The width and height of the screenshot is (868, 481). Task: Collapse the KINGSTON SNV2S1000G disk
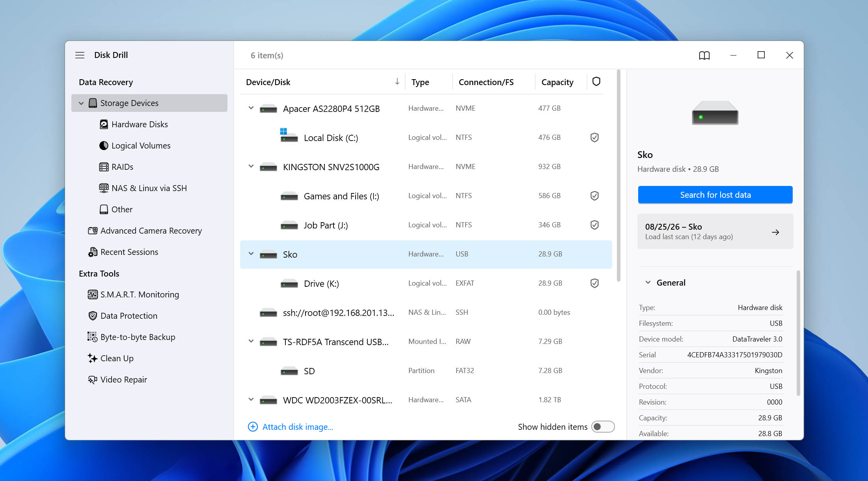(x=251, y=166)
